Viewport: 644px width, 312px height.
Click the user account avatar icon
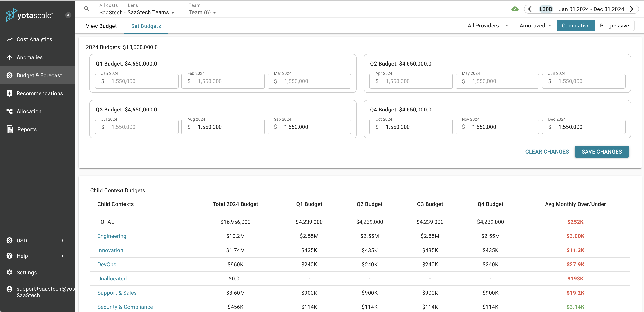tap(9, 289)
